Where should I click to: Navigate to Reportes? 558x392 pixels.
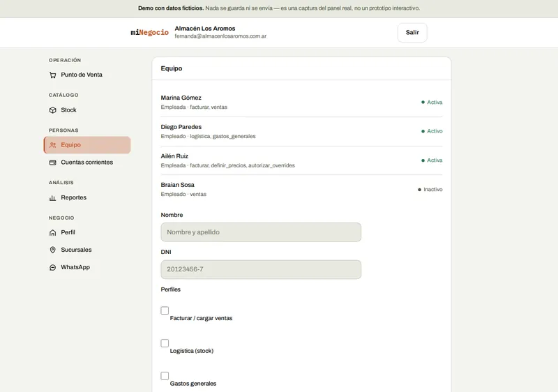tap(87, 198)
